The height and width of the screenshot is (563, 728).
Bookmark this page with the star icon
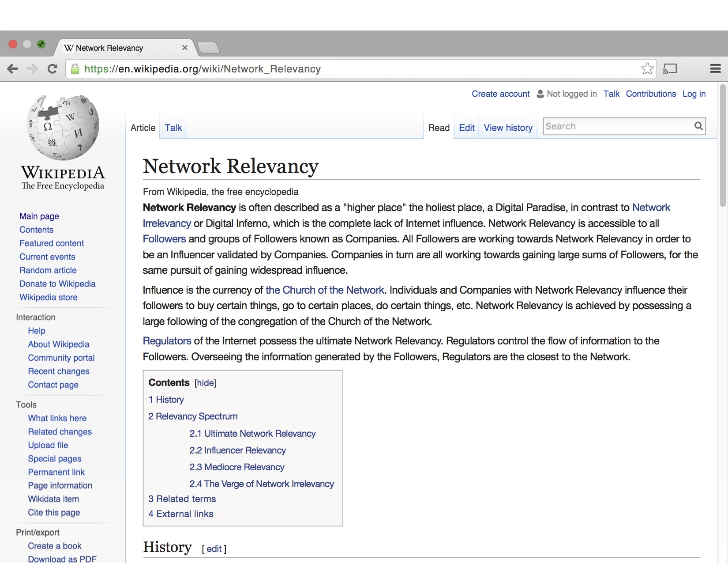(647, 68)
